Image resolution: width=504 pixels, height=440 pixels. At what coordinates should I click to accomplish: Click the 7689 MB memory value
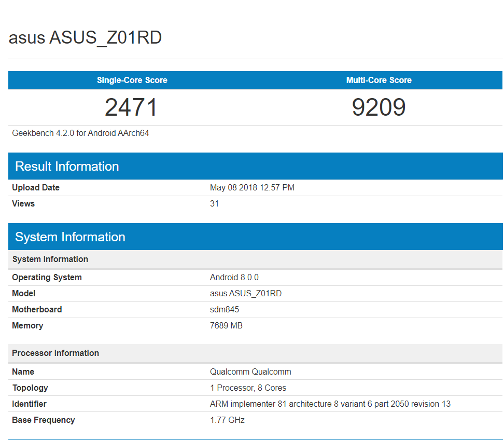coord(226,325)
